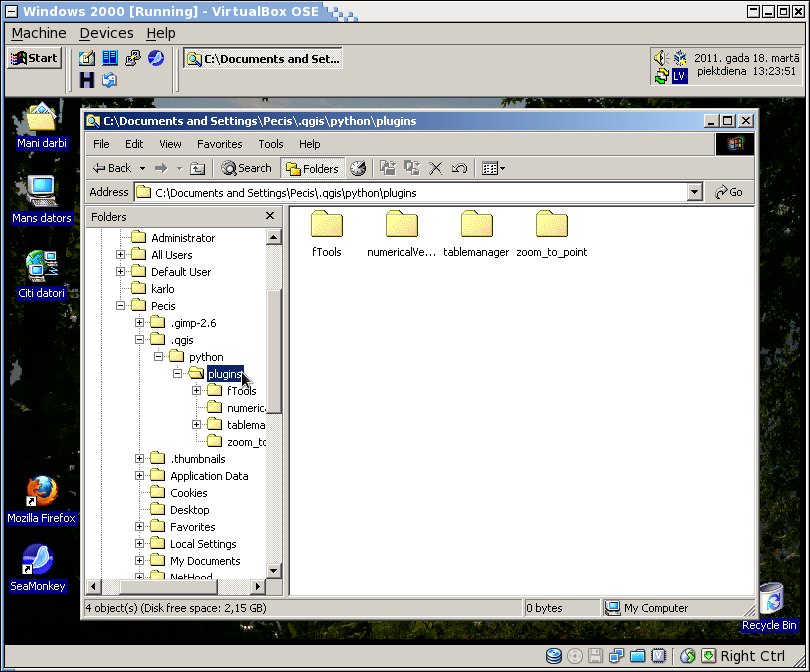Open the Recycle Bin icon
Viewport: 810px width, 672px height.
(770, 607)
